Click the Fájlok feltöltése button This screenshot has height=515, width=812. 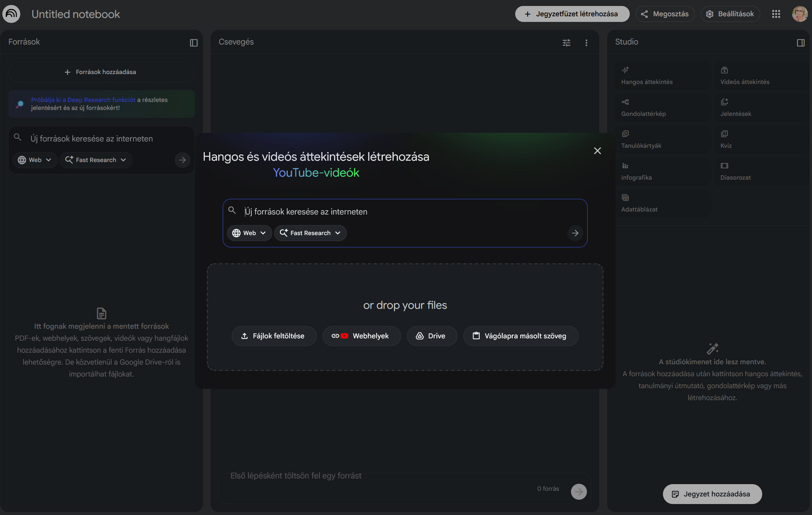coord(274,336)
